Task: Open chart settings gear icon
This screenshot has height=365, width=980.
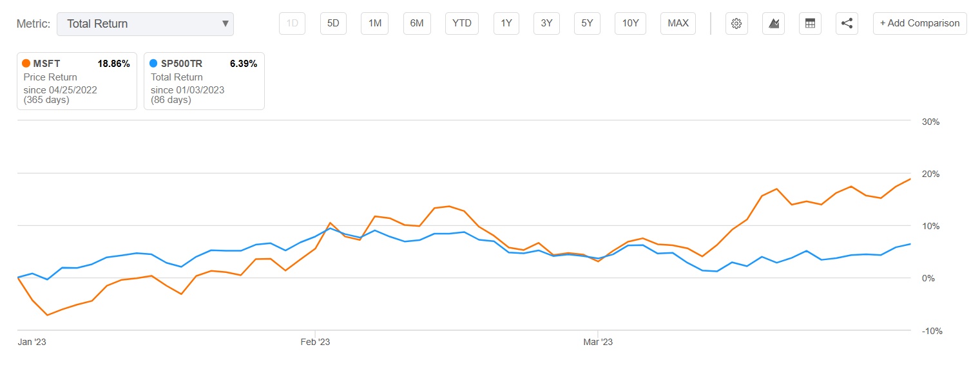Action: [736, 24]
